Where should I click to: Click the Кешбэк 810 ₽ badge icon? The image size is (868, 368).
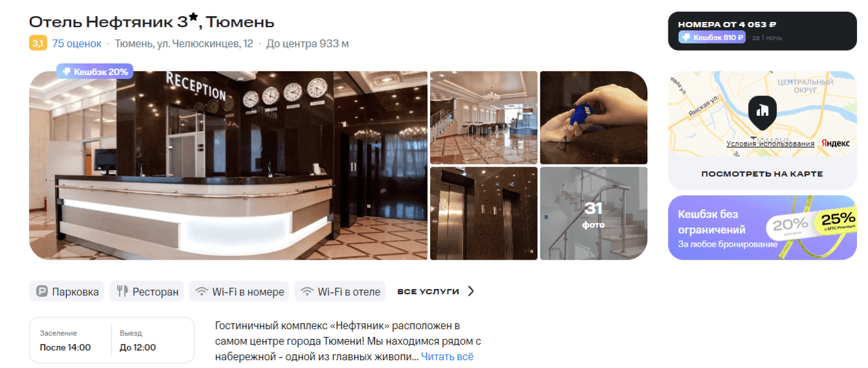687,38
